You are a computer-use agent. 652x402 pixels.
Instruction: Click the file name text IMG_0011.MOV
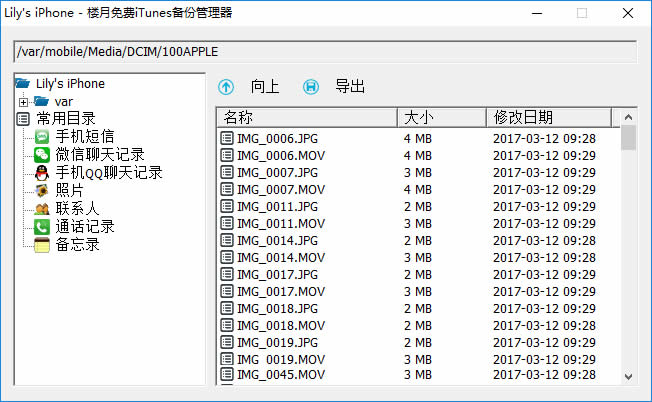coord(281,224)
